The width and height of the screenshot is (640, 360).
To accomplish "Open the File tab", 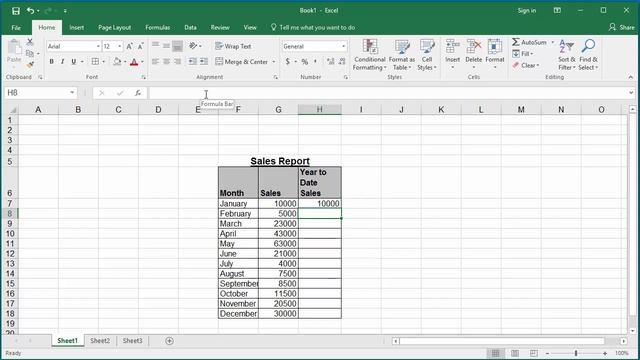I will 16,28.
